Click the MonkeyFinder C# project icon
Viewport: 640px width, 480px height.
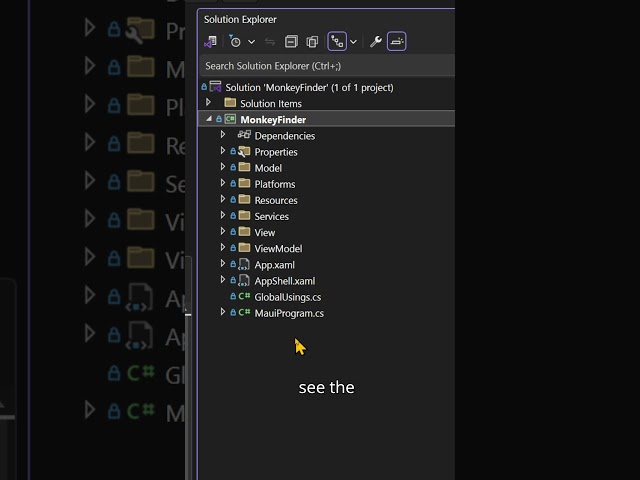[x=230, y=119]
